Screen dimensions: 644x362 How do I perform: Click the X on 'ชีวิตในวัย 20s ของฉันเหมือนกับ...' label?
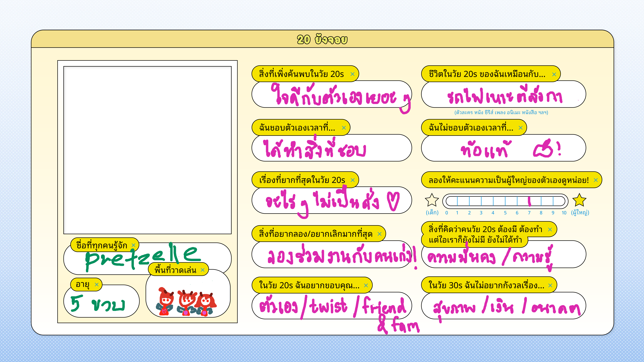pyautogui.click(x=554, y=74)
